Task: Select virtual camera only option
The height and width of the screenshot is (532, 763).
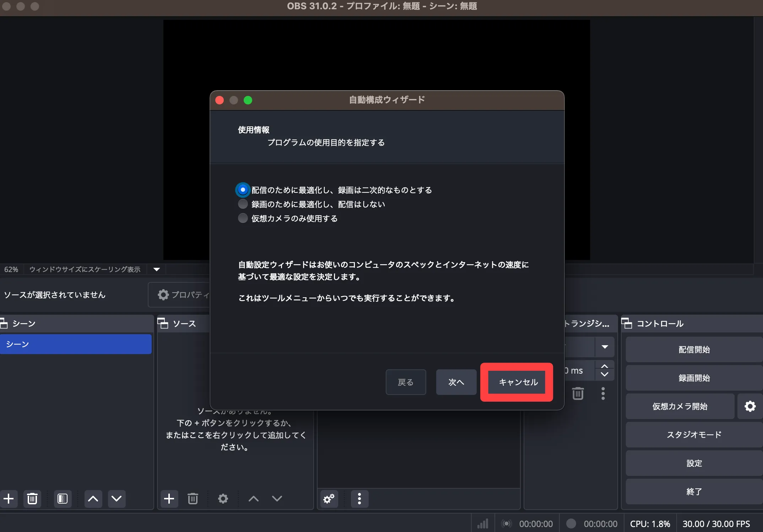Action: tap(243, 218)
